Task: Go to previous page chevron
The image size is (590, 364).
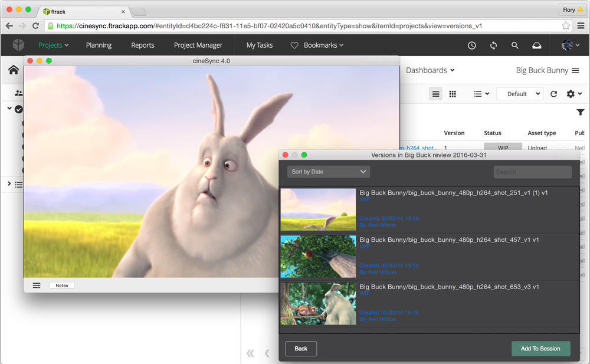Action: click(x=267, y=353)
